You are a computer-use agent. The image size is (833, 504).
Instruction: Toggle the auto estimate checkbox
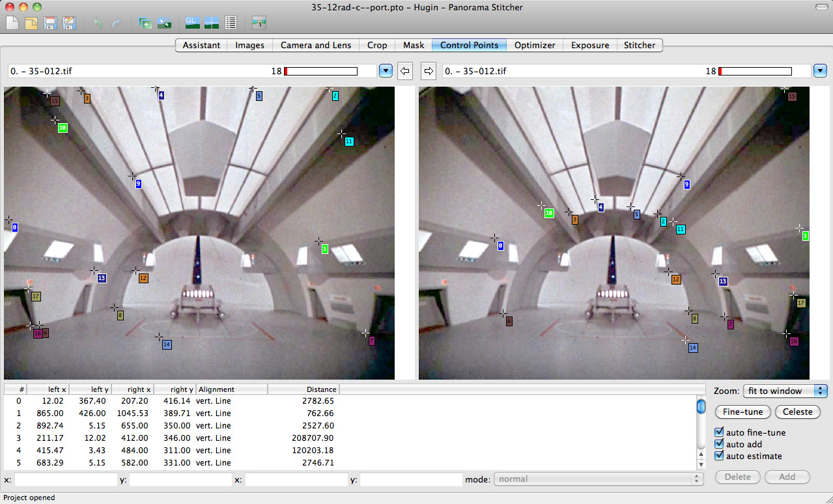click(x=720, y=456)
